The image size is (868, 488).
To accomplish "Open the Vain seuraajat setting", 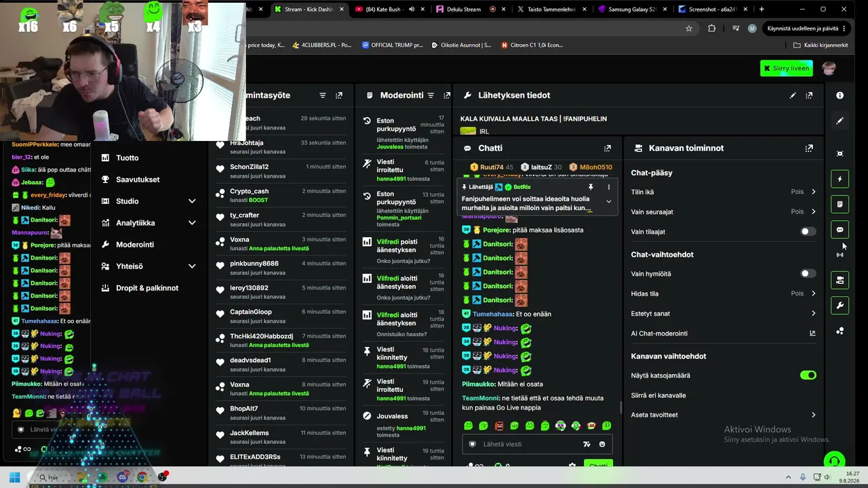I will [724, 211].
